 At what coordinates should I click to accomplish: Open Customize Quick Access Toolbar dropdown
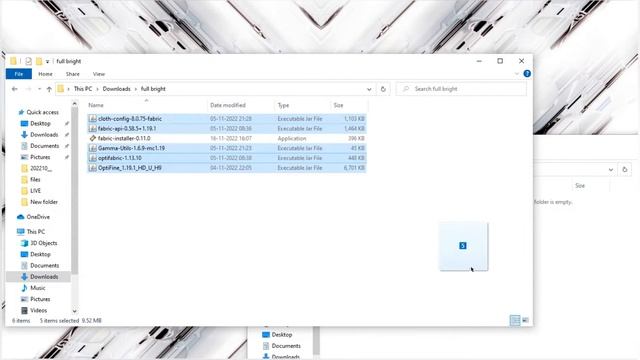(x=47, y=62)
